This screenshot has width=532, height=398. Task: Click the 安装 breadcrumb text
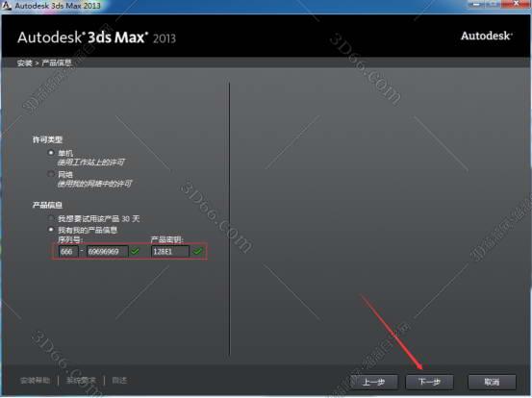pos(24,63)
